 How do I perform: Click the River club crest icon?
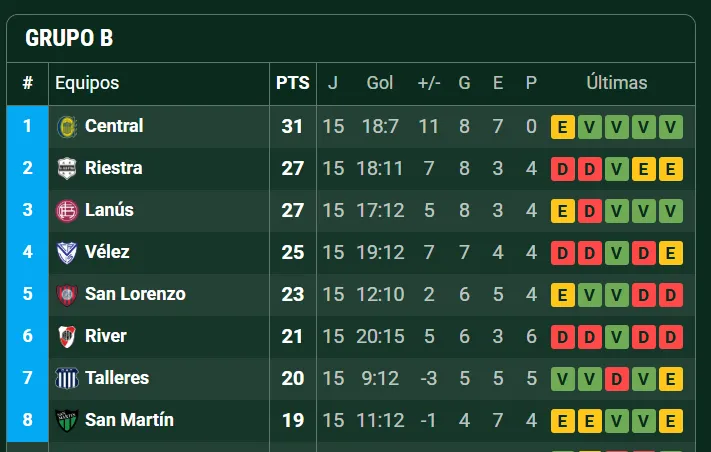(66, 337)
